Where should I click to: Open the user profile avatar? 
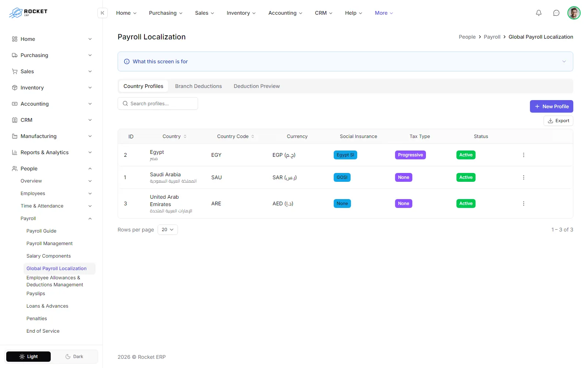pyautogui.click(x=574, y=13)
